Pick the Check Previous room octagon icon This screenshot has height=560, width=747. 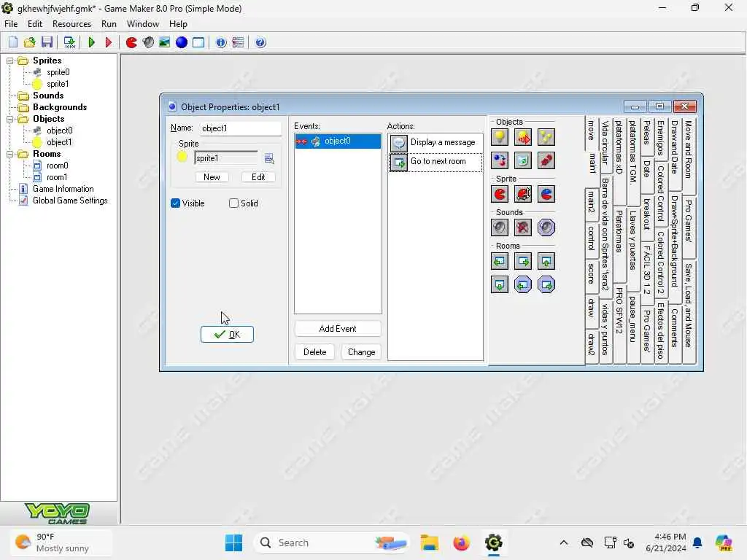(522, 285)
